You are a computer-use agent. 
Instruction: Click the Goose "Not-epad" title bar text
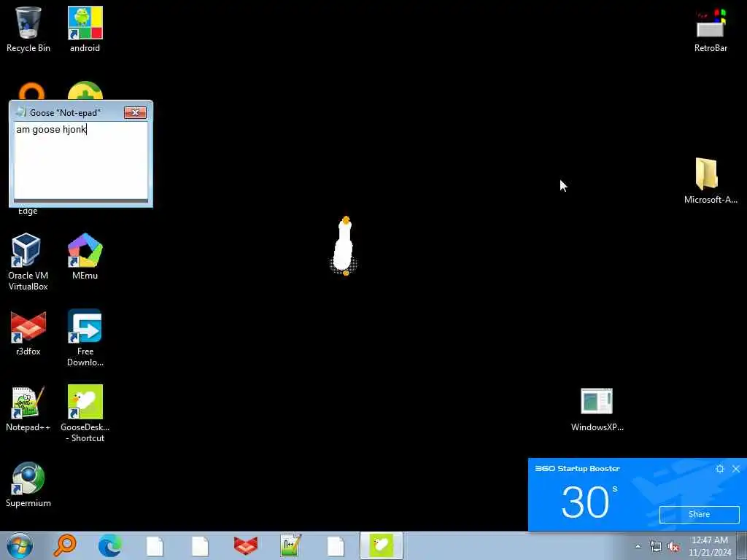click(x=65, y=113)
